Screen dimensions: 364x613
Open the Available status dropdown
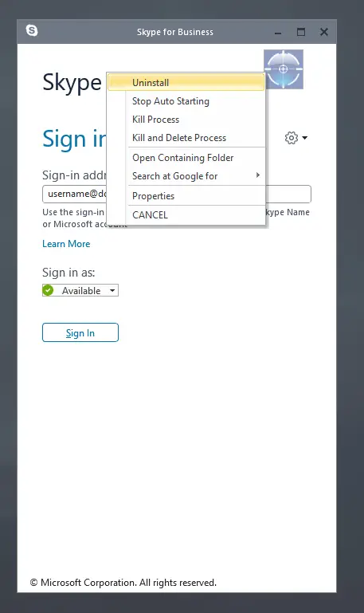pyautogui.click(x=80, y=290)
